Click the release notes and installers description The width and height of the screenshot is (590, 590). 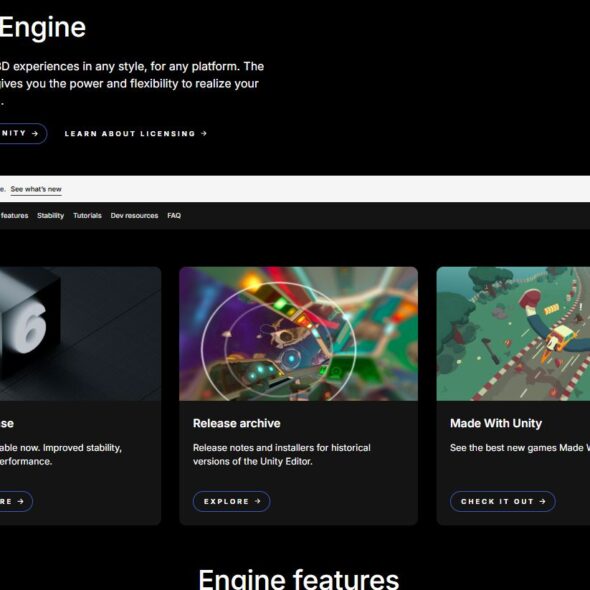[282, 455]
